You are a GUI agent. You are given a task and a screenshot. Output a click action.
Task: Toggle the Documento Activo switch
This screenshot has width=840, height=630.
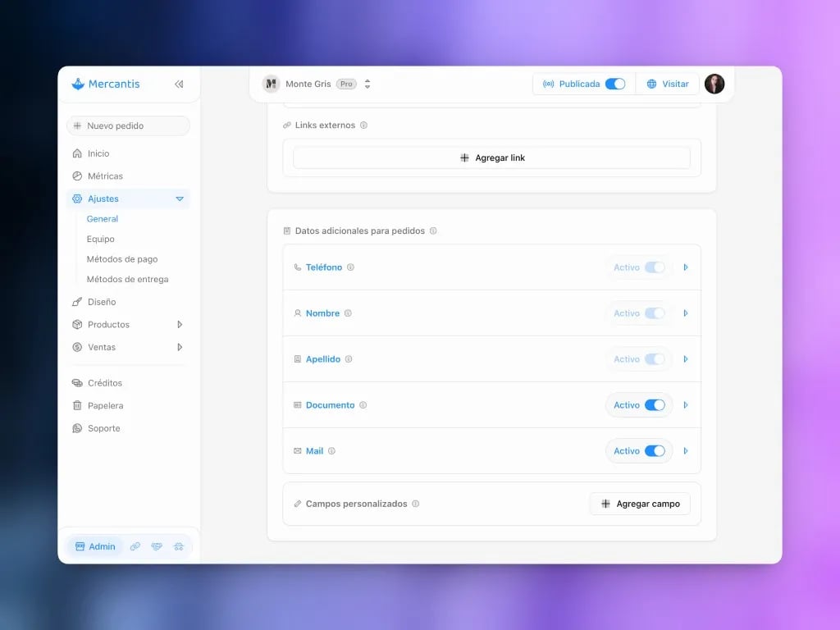click(x=655, y=405)
